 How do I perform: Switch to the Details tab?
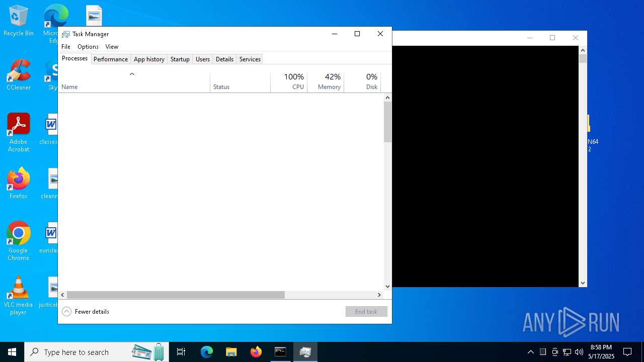(224, 59)
